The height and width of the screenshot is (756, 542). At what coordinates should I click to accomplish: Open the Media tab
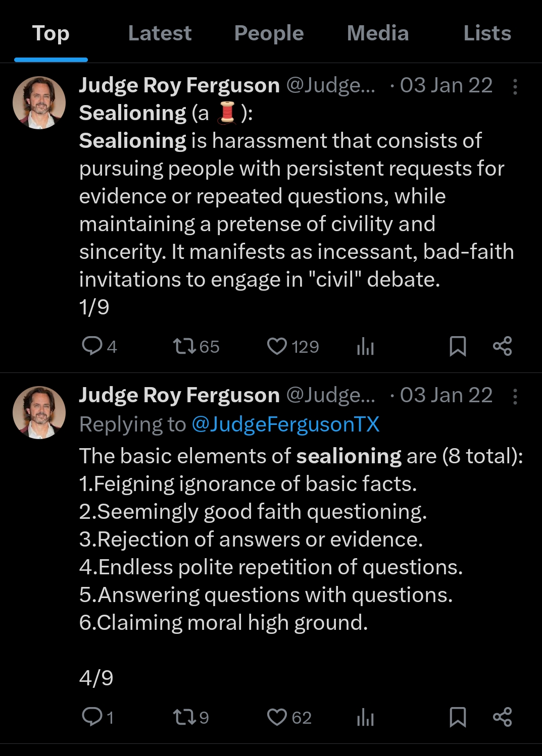tap(378, 33)
